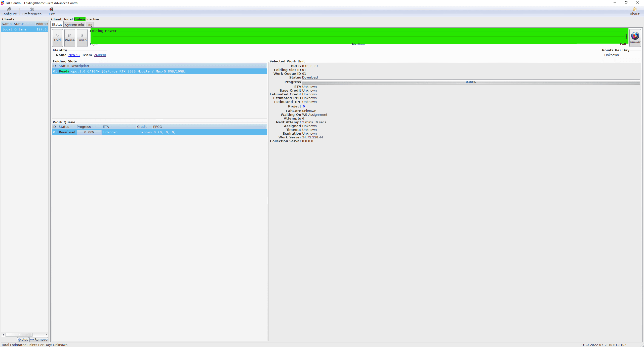Select folding slot 01 GPU row
Screen dimensions: 644x347
tap(159, 71)
